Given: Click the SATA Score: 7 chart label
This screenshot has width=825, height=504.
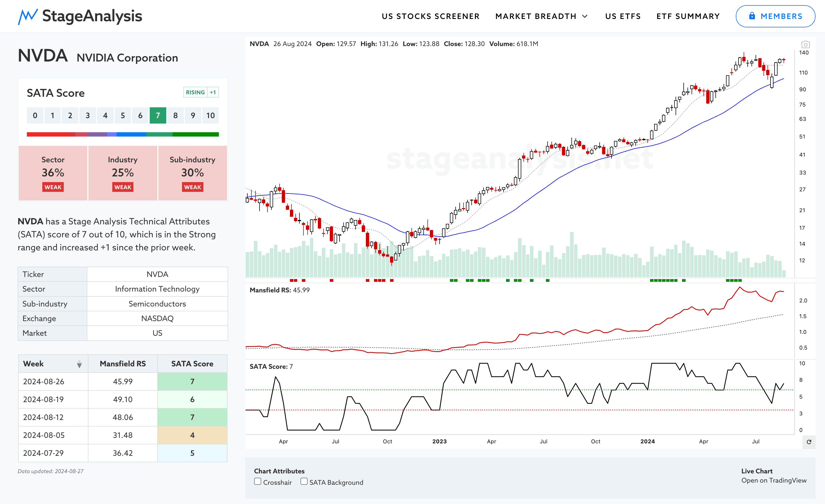Looking at the screenshot, I should click(x=271, y=367).
